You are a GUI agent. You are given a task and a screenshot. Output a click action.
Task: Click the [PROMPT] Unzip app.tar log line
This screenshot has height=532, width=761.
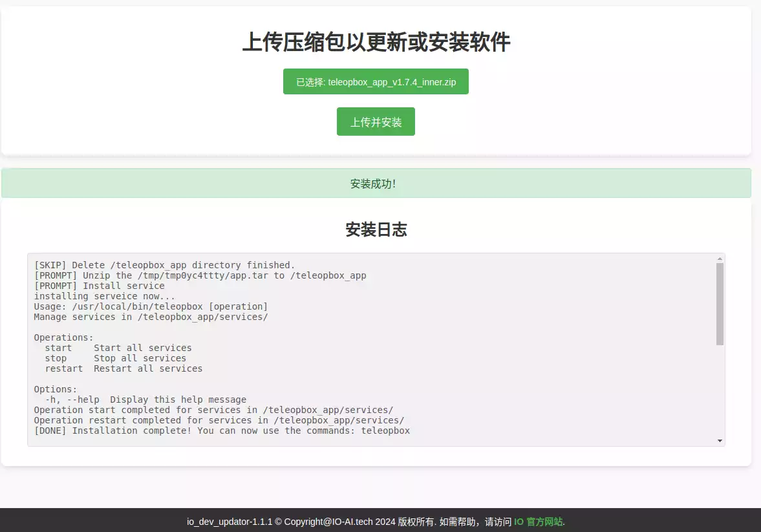click(x=200, y=275)
